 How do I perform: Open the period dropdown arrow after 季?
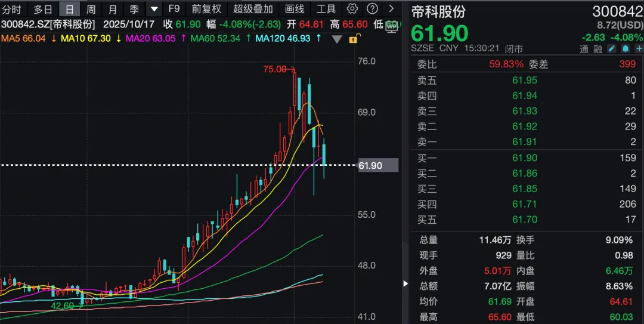[154, 9]
